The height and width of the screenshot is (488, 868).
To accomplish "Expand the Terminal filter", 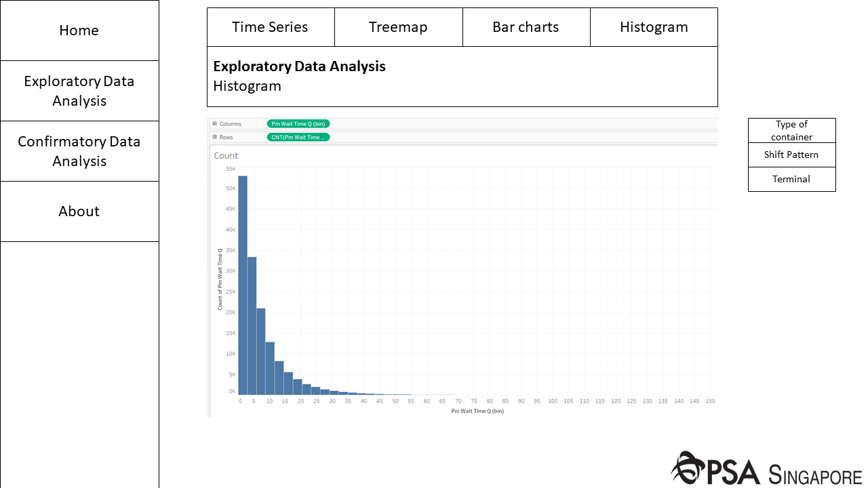I will [x=791, y=179].
